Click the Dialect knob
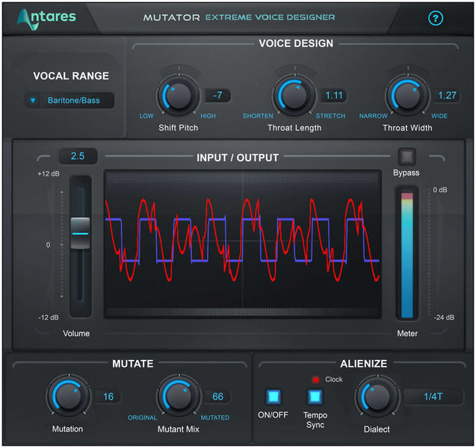This screenshot has width=476, height=448. click(377, 396)
